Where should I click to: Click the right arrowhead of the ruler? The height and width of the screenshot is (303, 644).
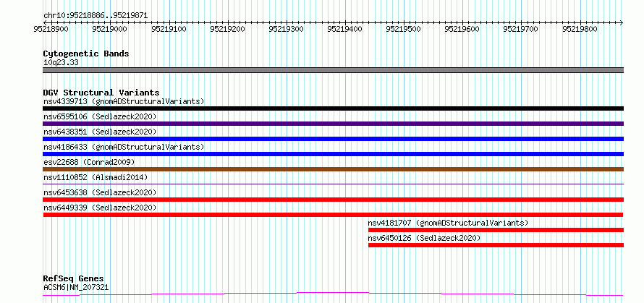click(622, 22)
